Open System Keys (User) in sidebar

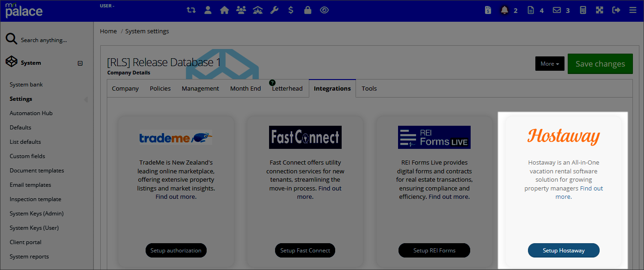coord(34,228)
